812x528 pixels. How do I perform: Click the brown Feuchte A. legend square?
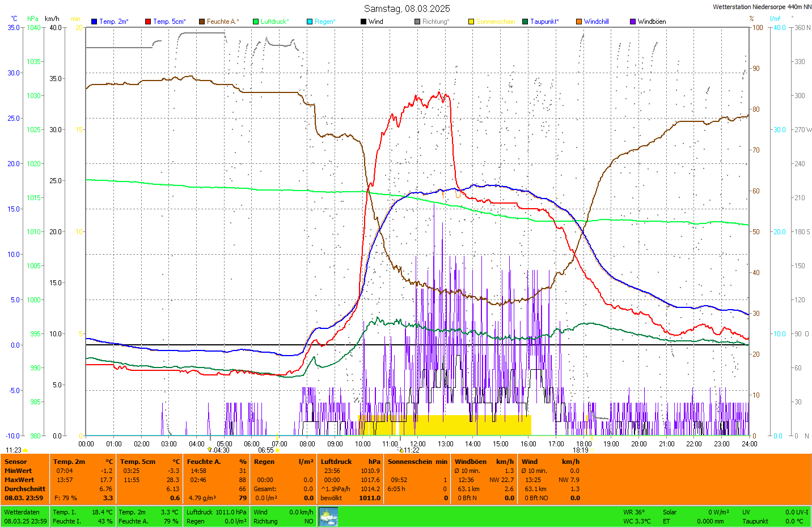click(202, 22)
